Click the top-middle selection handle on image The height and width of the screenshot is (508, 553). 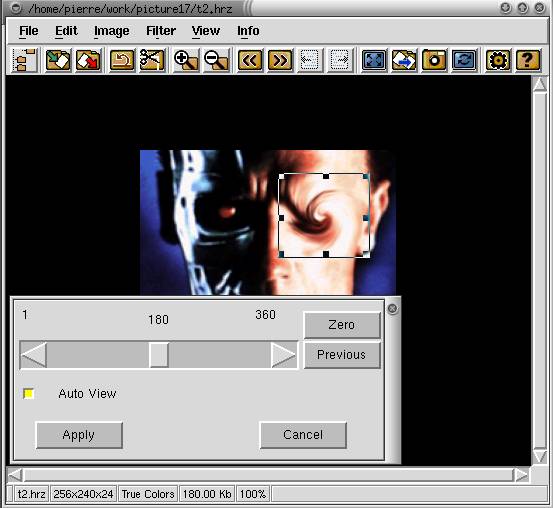tap(326, 176)
